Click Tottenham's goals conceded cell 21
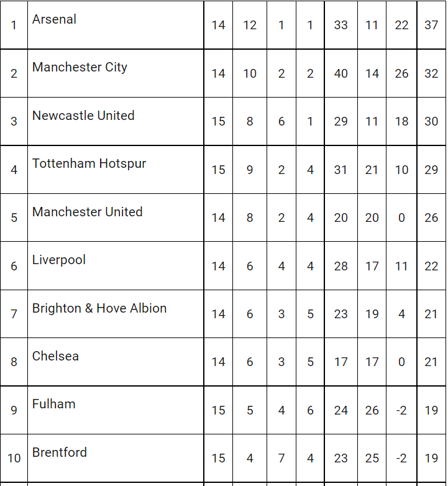 (372, 170)
